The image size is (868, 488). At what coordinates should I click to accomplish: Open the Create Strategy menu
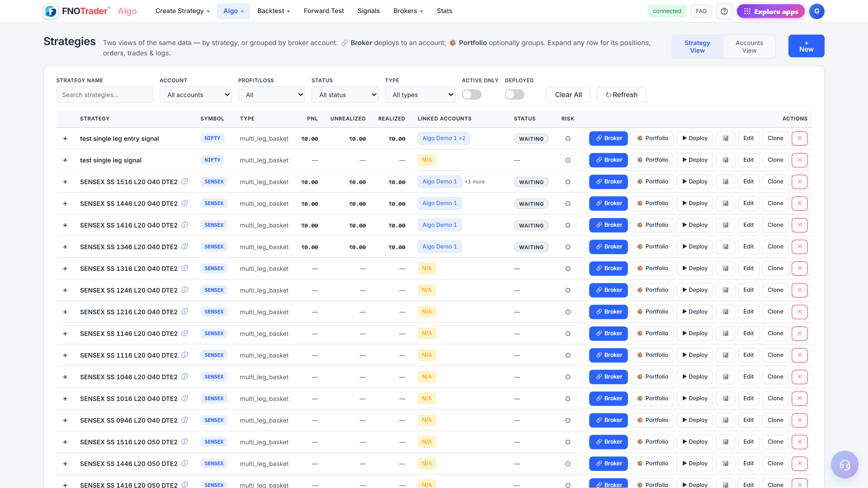click(183, 11)
